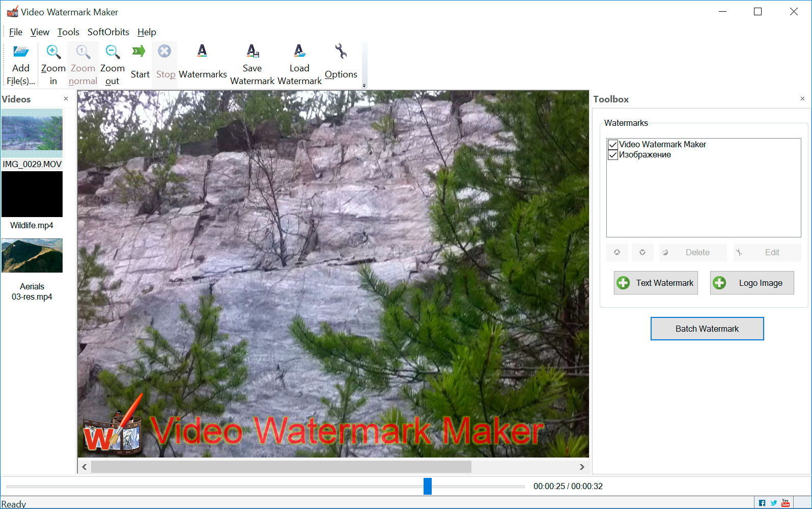Expand the toolbar overflow arrow
This screenshot has height=509, width=812.
(364, 86)
